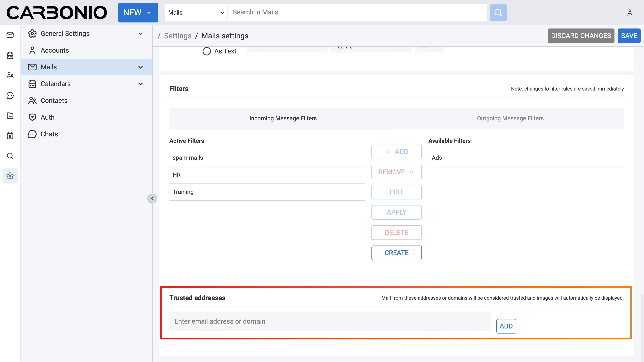The width and height of the screenshot is (644, 362).
Task: Click the user account icon
Action: (630, 13)
